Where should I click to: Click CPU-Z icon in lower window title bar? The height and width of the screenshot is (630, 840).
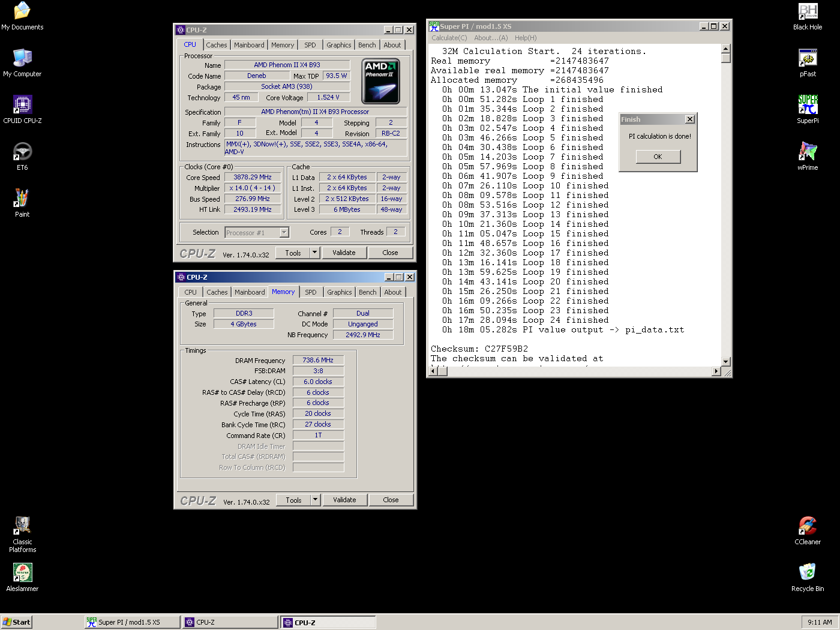(x=181, y=277)
